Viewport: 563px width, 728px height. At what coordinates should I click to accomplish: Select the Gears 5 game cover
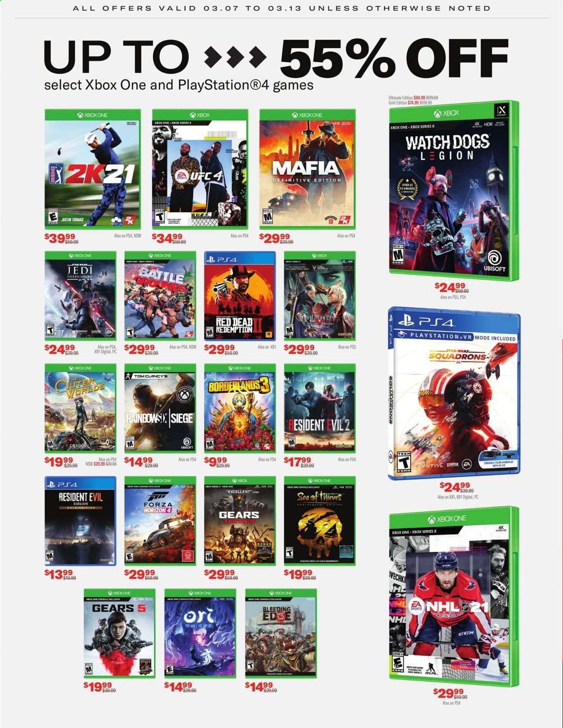[120, 633]
